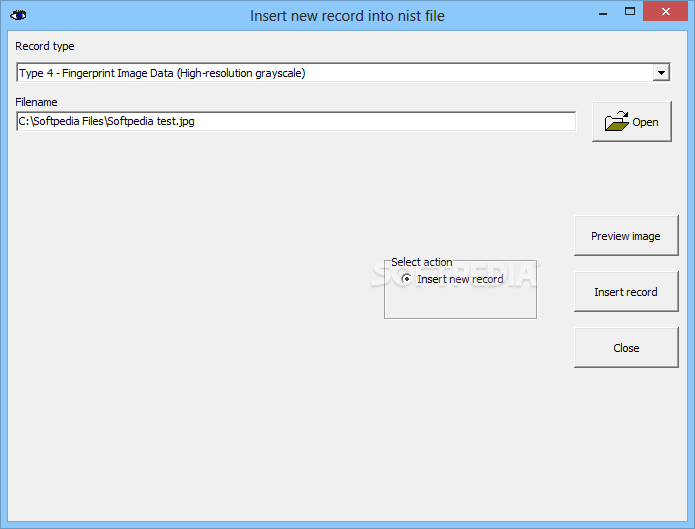The width and height of the screenshot is (695, 529).
Task: Click the "Record type" label
Action: [45, 46]
